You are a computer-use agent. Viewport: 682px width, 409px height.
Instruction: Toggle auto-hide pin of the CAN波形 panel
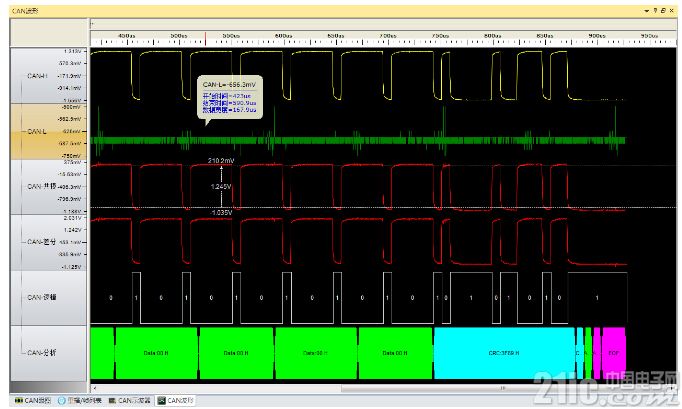(655, 10)
